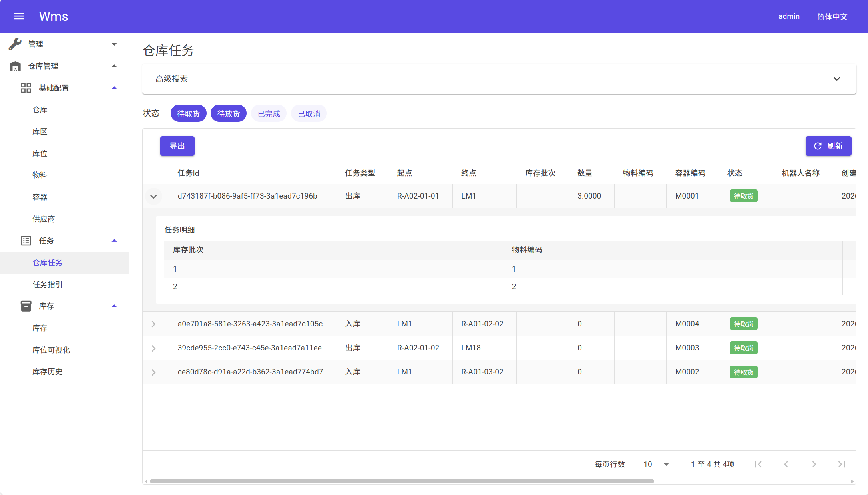The height and width of the screenshot is (495, 868).
Task: Collapse the expanded row for task d743187f
Action: coord(153,196)
